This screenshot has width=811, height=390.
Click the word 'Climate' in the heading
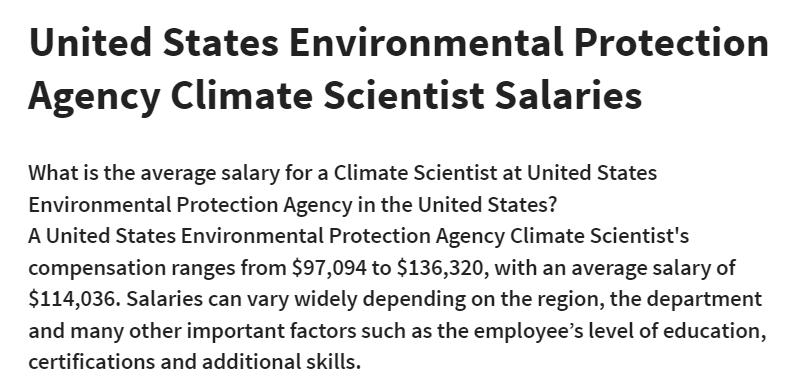click(x=242, y=96)
